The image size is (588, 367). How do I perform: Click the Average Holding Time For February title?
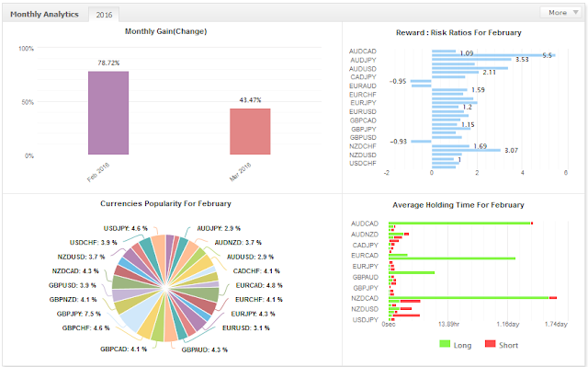pyautogui.click(x=458, y=205)
